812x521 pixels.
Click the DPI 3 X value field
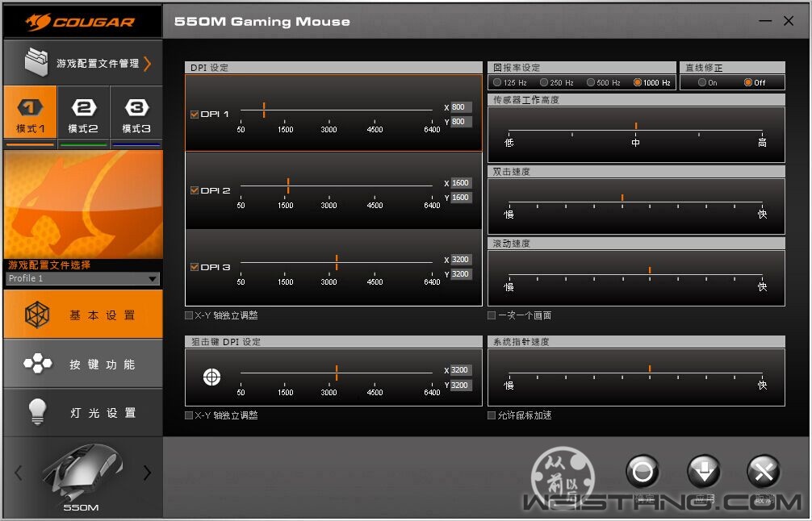(461, 259)
